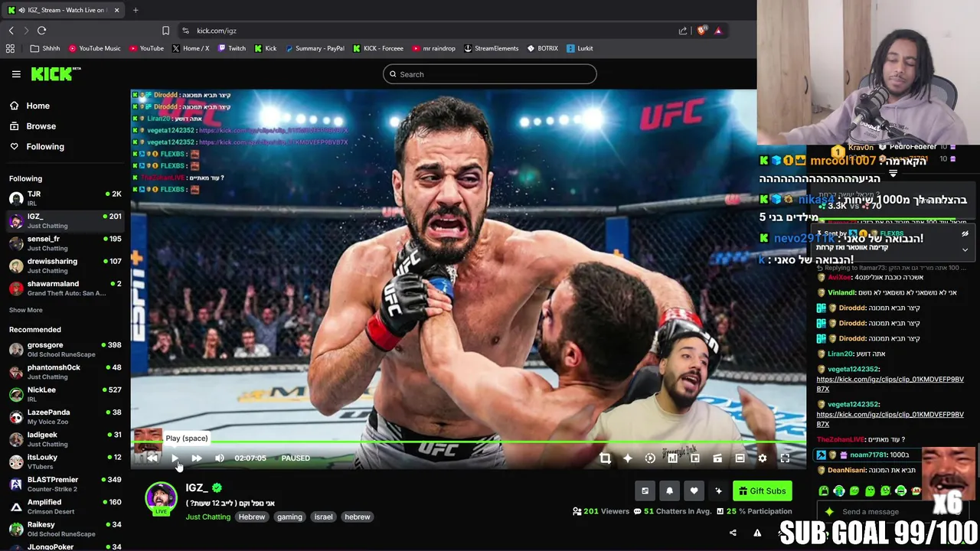Toggle mini player picture-in-picture mode

(695, 458)
